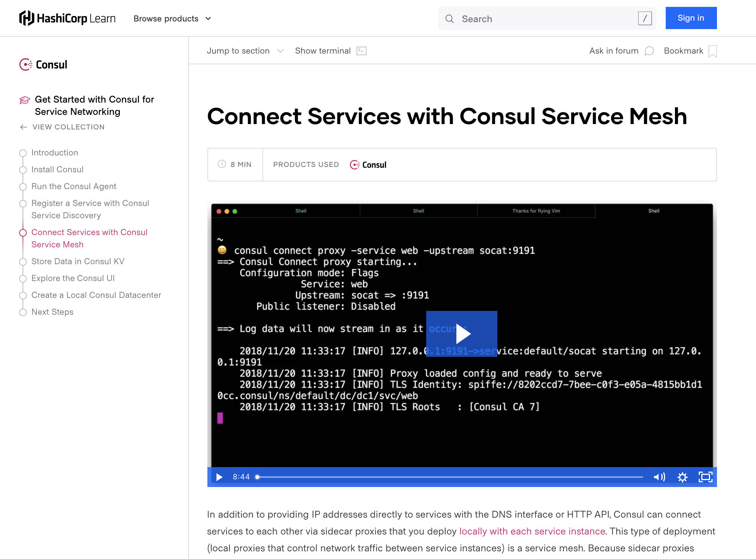Select the Introduction section circle toggle
The width and height of the screenshot is (756, 559).
pyautogui.click(x=23, y=153)
